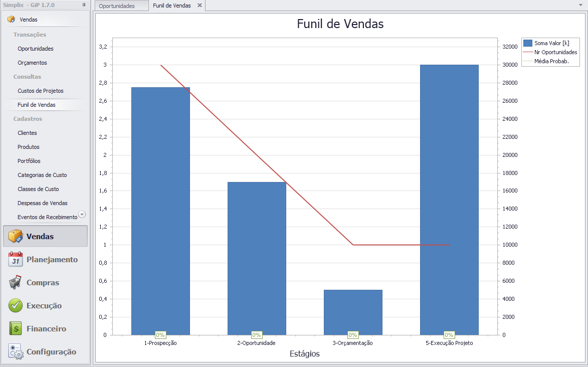Open Custos de Projetos query
Screen dimensions: 588x367
tap(41, 91)
